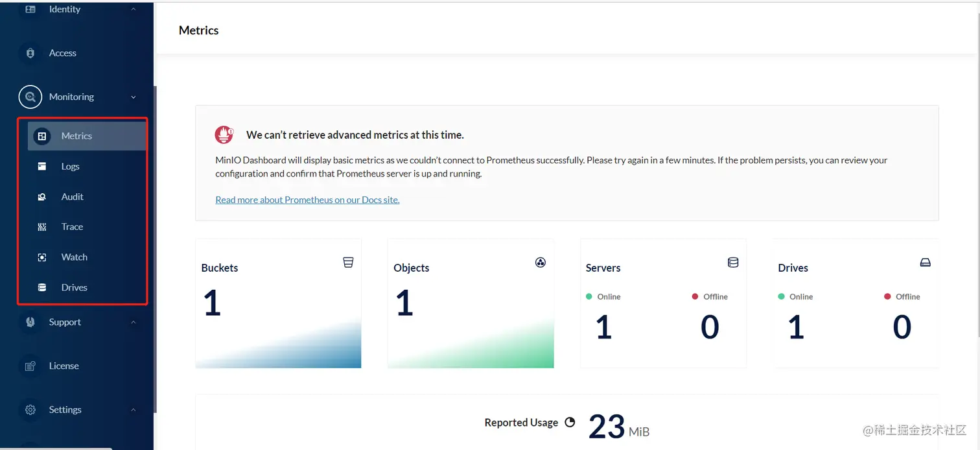The image size is (980, 450).
Task: Follow the Prometheus Docs site link
Action: point(307,200)
